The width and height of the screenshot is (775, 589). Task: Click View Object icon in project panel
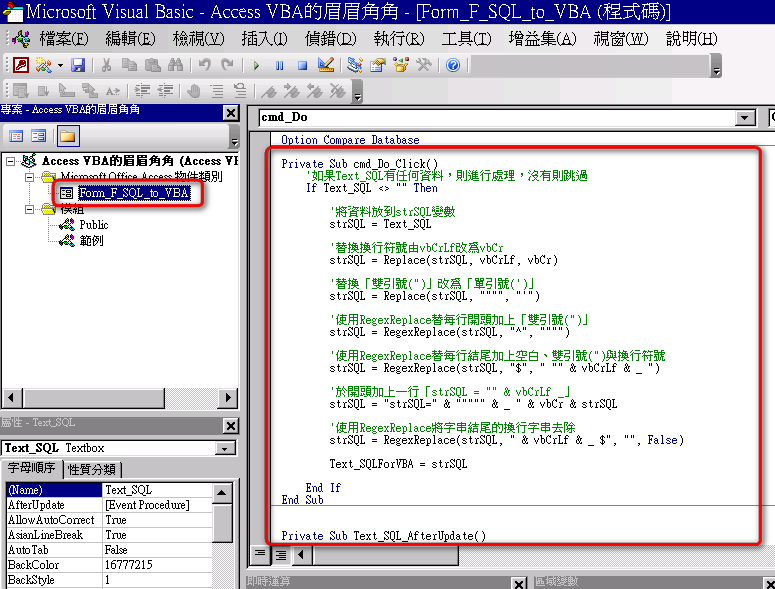pos(39,136)
